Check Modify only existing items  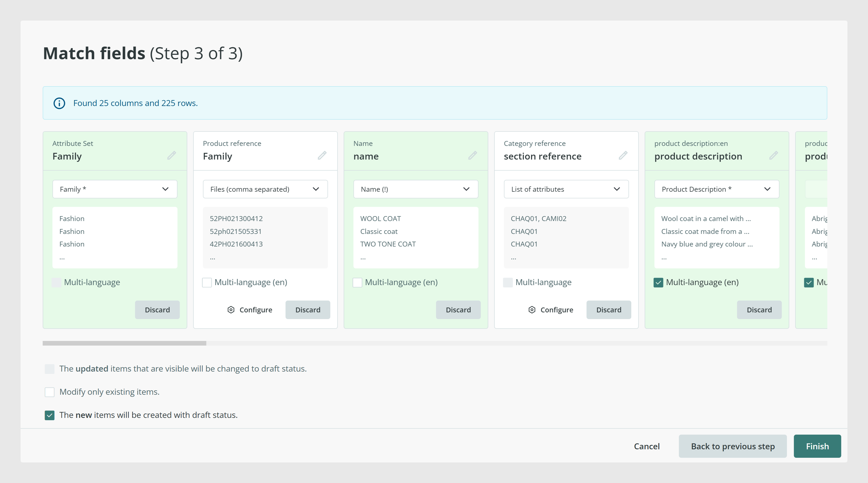click(50, 392)
